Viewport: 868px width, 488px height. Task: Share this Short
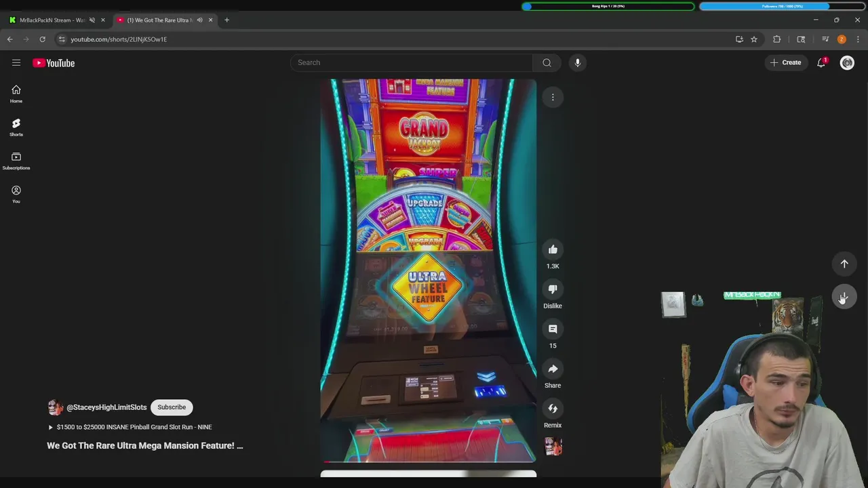click(x=553, y=369)
